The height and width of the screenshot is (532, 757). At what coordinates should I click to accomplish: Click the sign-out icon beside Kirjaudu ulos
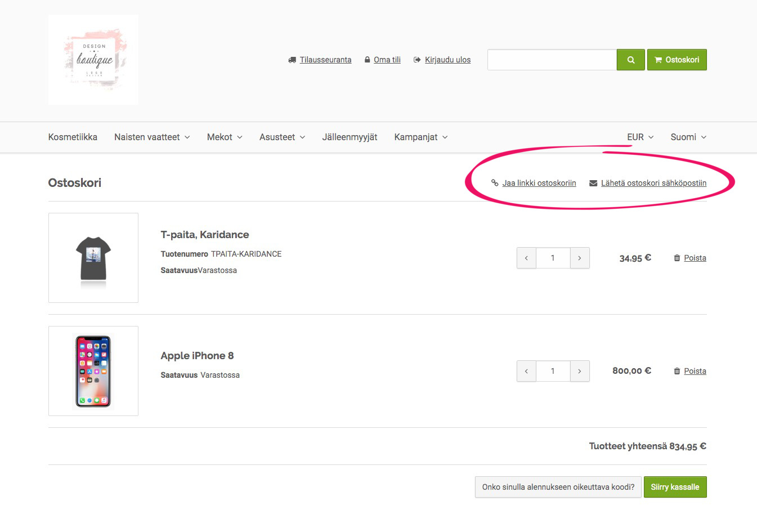coord(417,60)
